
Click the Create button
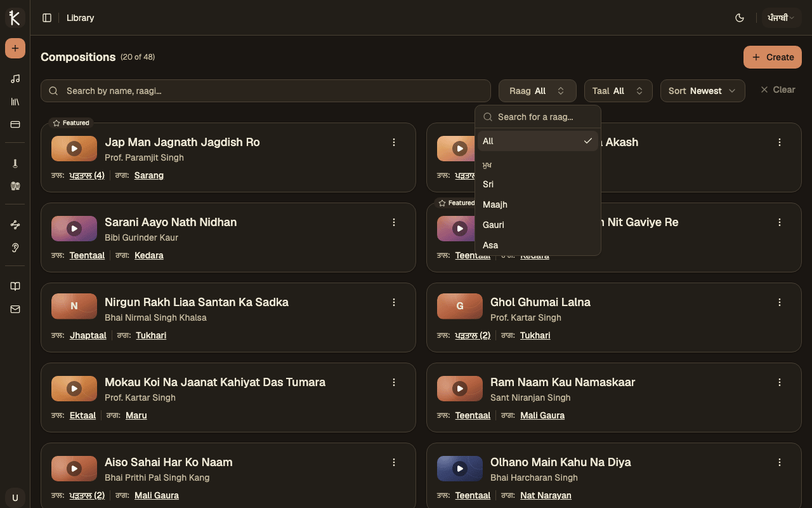(x=772, y=57)
